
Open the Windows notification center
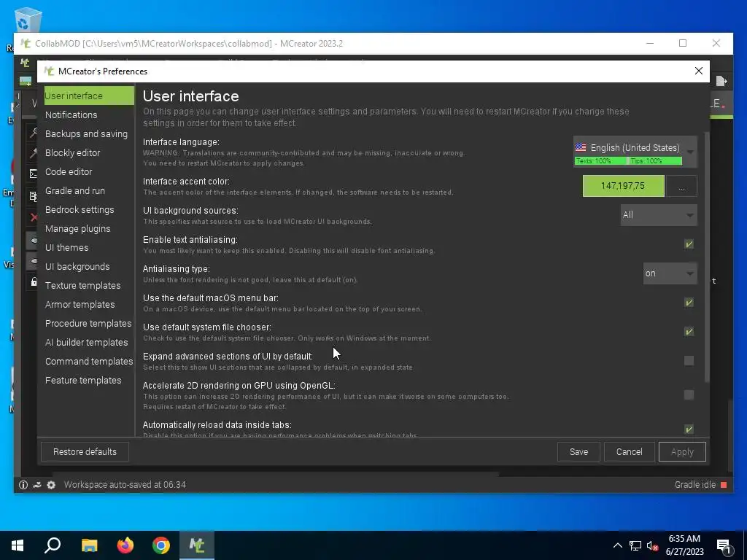tap(724, 546)
